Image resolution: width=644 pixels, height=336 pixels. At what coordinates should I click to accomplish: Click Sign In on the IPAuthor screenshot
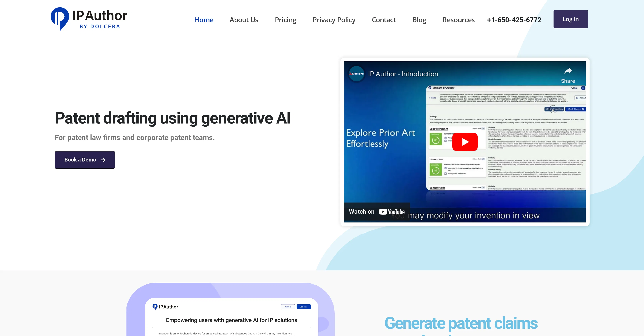point(288,307)
